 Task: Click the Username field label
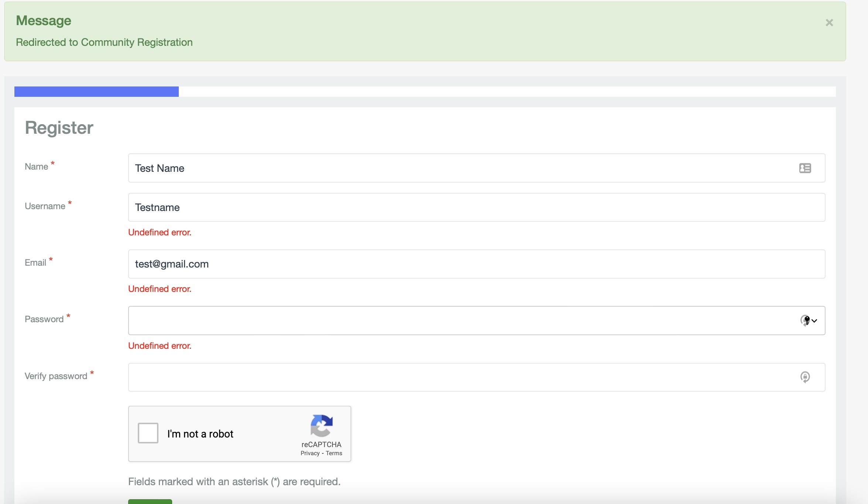pos(45,206)
